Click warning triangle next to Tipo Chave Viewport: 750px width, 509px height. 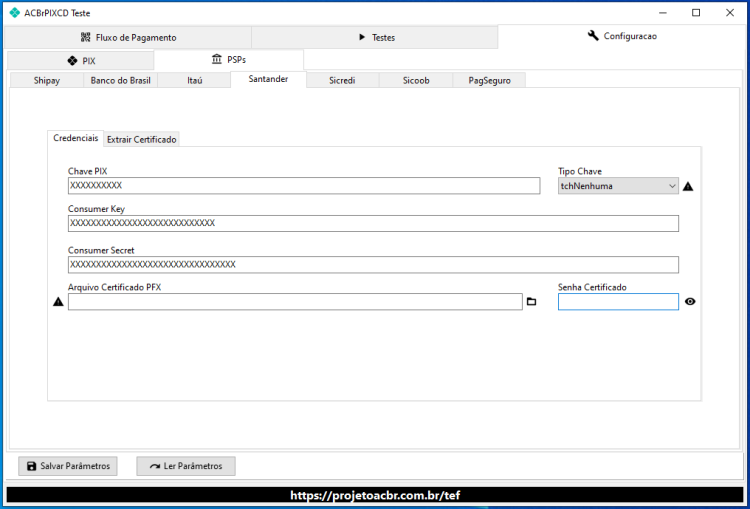tap(688, 186)
